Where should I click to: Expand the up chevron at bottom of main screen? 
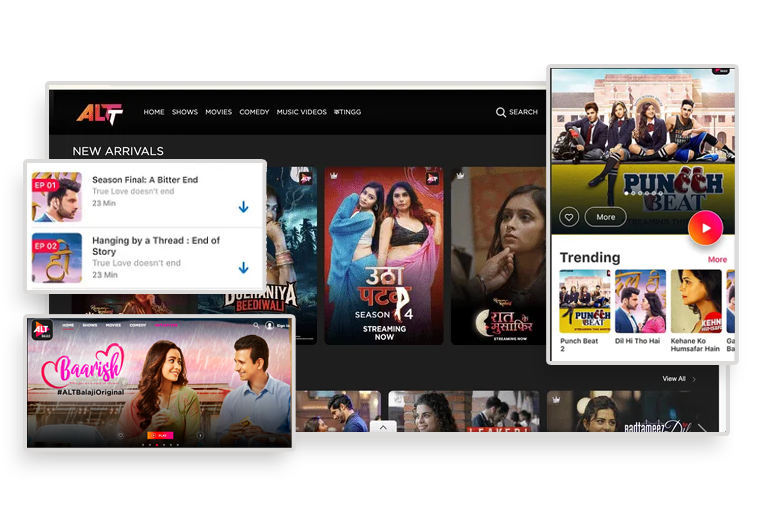pyautogui.click(x=381, y=427)
